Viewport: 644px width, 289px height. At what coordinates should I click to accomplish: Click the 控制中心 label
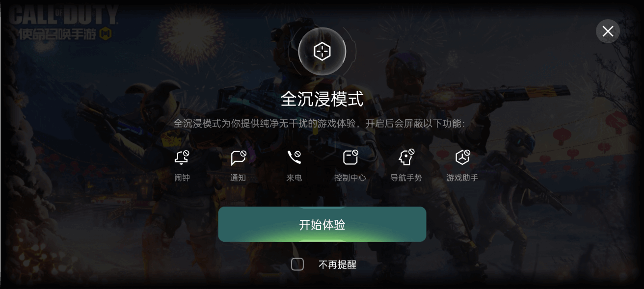coord(350,178)
